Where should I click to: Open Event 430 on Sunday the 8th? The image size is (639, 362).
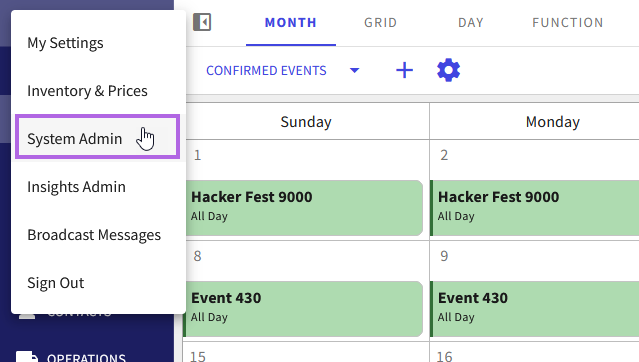tap(304, 309)
